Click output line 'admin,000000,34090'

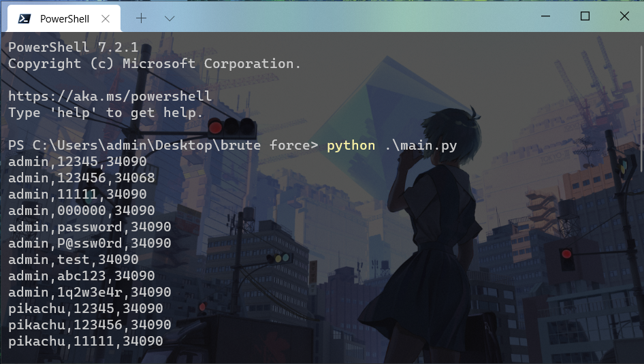[x=81, y=211]
